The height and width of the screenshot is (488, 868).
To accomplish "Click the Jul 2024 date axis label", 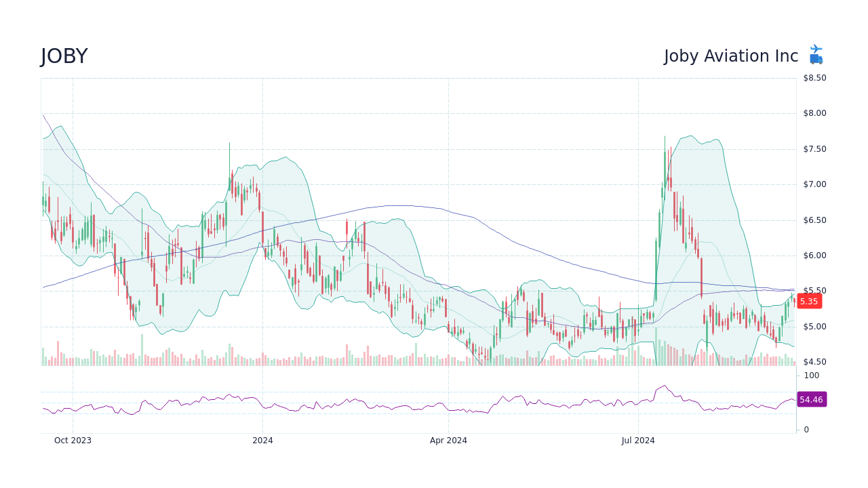I will coord(638,441).
